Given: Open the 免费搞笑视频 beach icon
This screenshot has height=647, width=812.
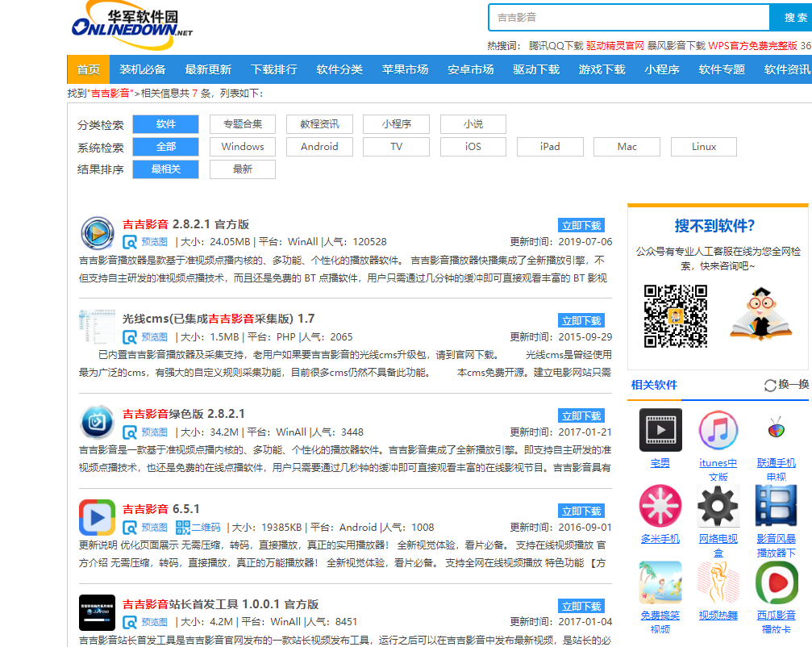Looking at the screenshot, I should pyautogui.click(x=660, y=582).
